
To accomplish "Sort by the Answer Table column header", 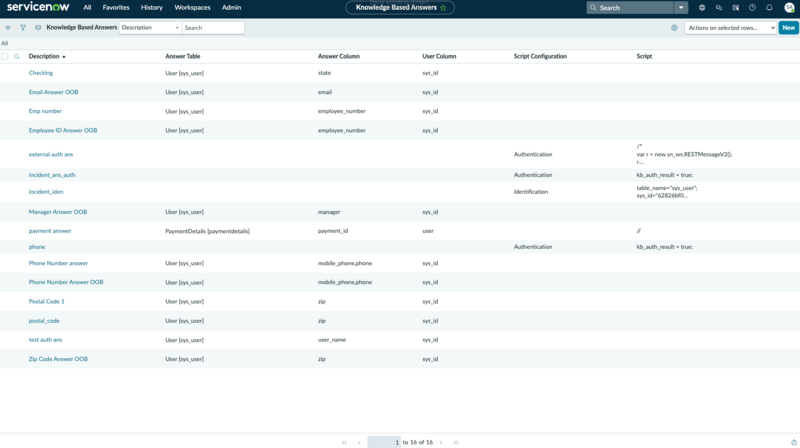I will pyautogui.click(x=183, y=56).
